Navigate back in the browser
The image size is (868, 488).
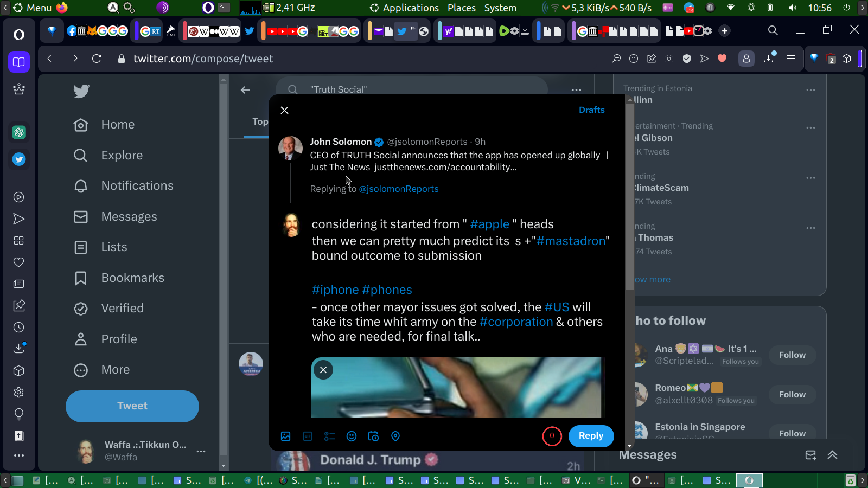click(x=49, y=59)
